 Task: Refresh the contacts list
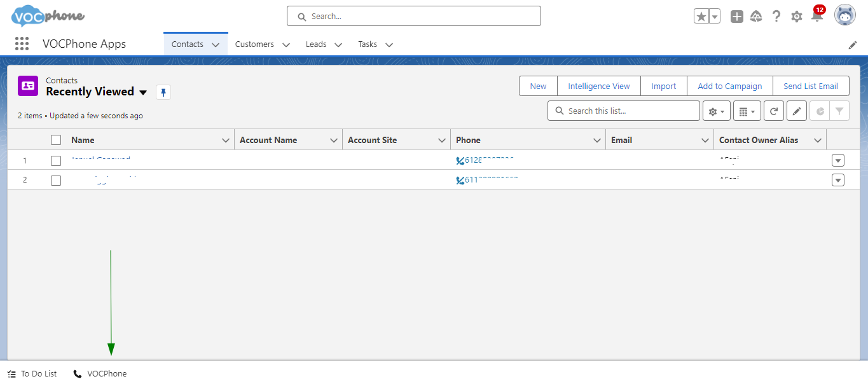(773, 111)
